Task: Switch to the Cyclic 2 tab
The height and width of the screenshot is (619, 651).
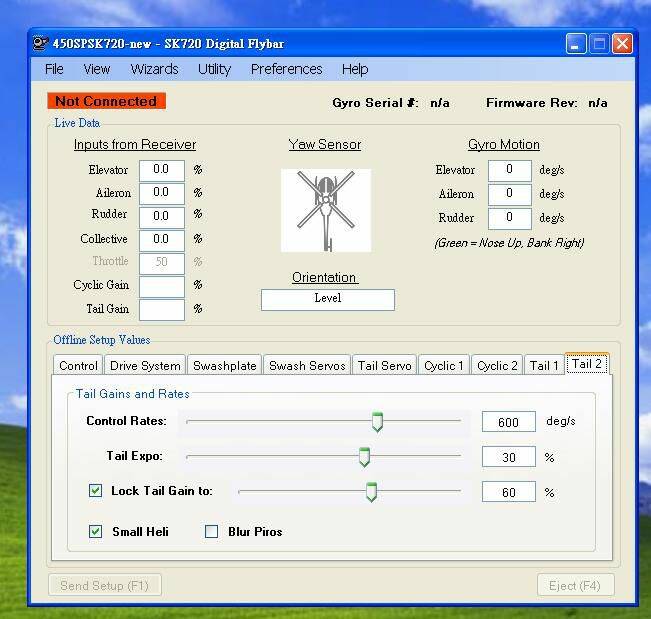Action: tap(497, 365)
